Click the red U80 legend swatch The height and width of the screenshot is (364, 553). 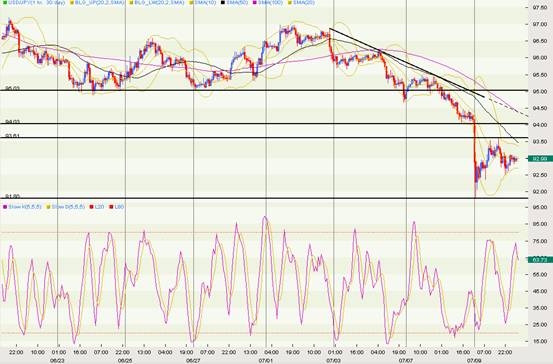pos(111,207)
